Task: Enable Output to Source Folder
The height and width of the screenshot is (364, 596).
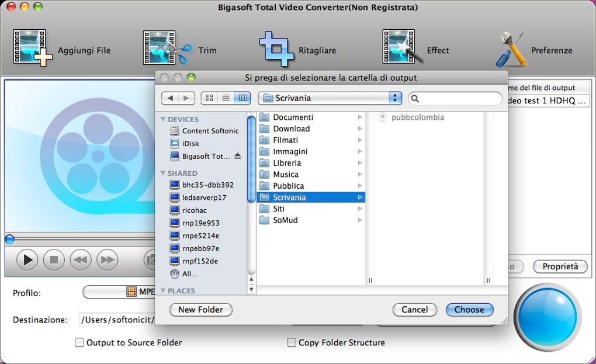Action: (x=79, y=342)
